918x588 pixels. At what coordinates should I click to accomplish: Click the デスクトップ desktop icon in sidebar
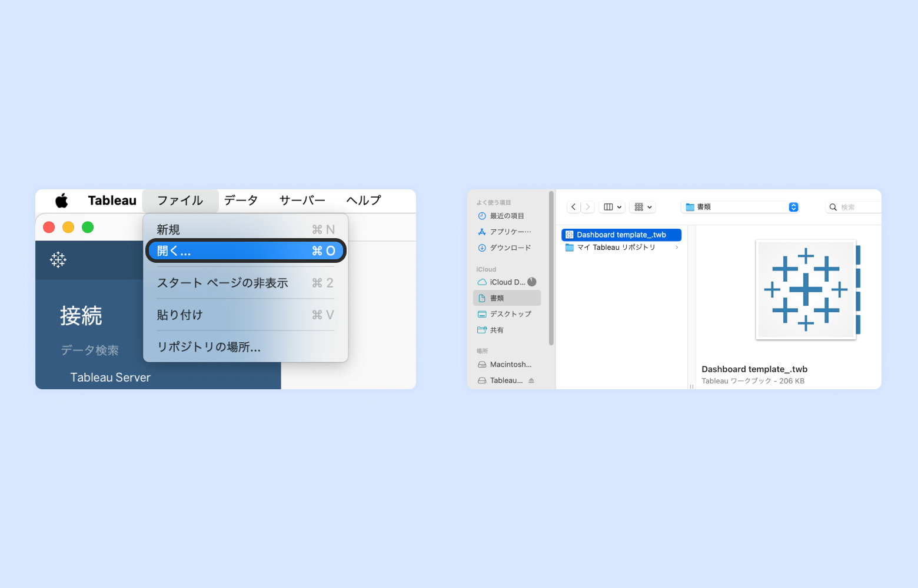click(482, 314)
